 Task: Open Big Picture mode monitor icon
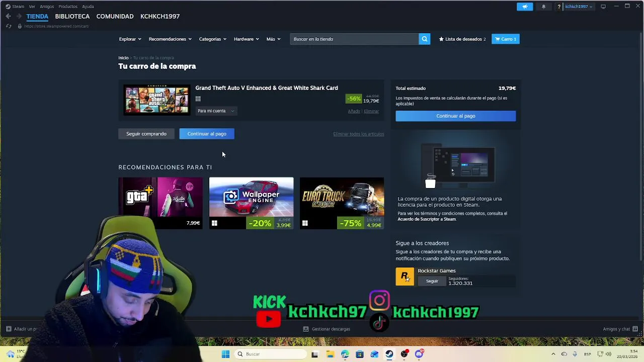[603, 7]
